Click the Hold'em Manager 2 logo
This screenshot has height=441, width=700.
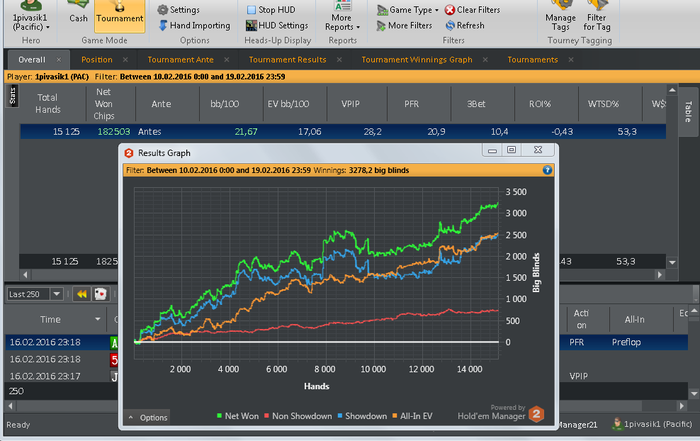tap(536, 414)
